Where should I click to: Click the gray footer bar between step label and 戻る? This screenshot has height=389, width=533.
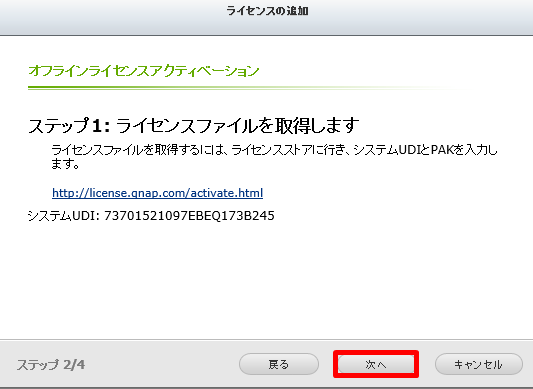(x=162, y=365)
